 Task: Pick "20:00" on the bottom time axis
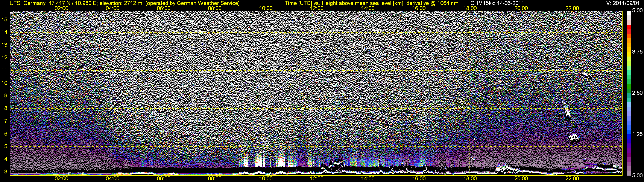pyautogui.click(x=521, y=179)
